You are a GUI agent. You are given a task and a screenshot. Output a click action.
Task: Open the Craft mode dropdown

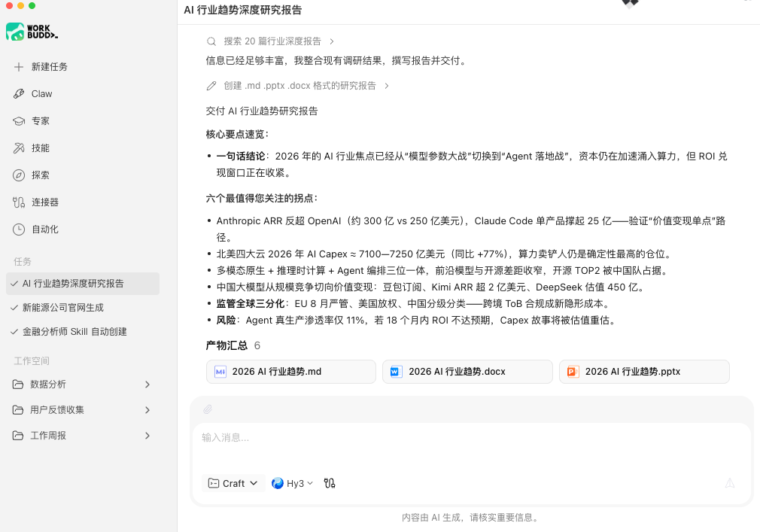point(233,483)
